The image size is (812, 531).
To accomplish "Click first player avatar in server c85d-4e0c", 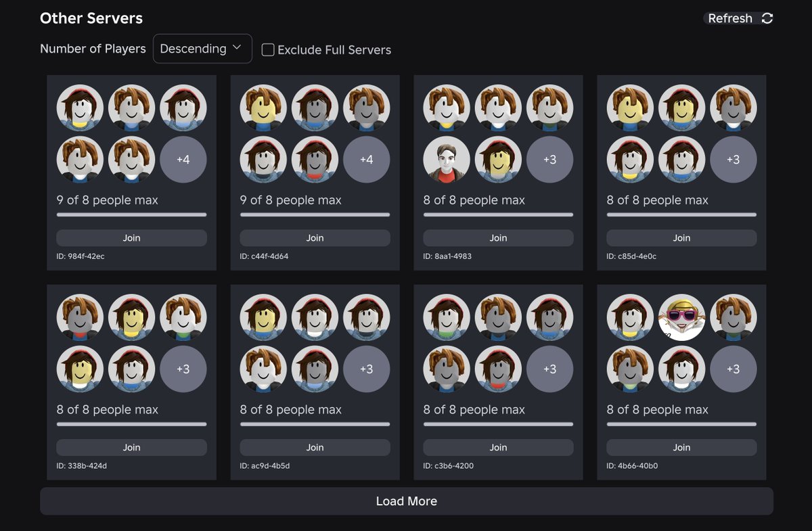I will pos(630,108).
